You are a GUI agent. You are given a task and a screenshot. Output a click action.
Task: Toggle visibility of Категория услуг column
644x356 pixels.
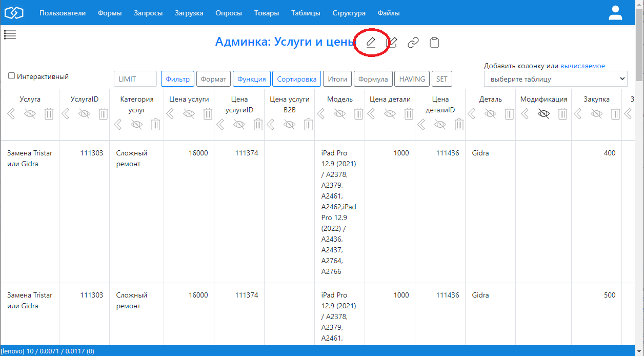click(x=137, y=125)
